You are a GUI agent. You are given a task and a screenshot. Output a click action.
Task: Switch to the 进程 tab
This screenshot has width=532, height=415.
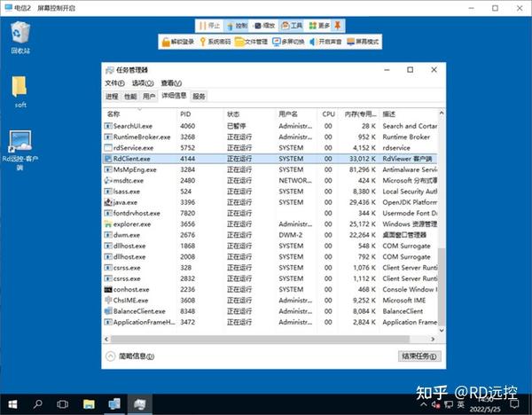(112, 97)
